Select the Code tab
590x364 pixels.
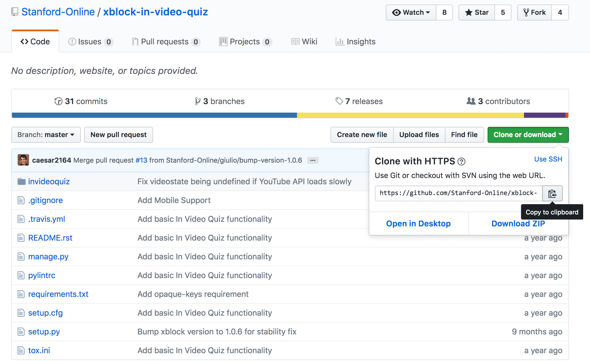click(35, 42)
